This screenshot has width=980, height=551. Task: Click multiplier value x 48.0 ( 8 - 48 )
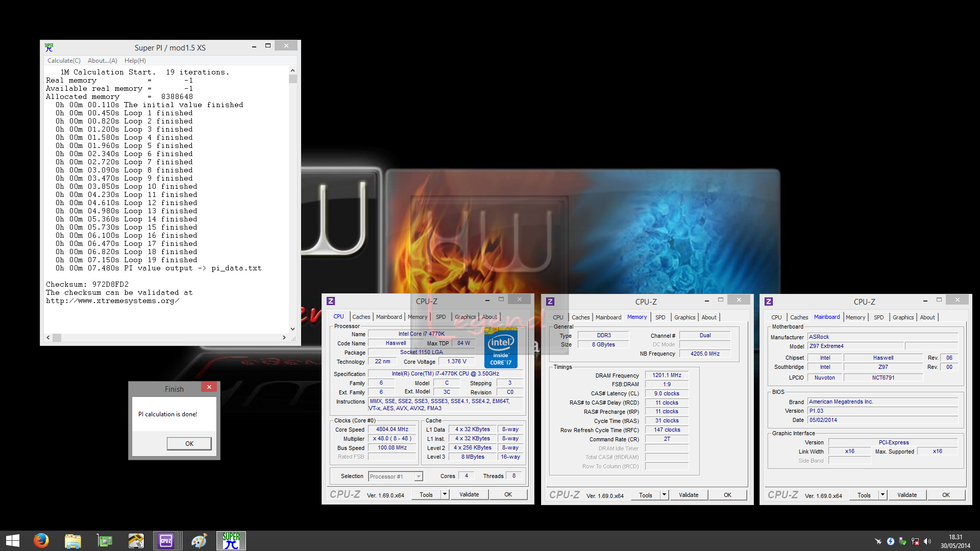[392, 439]
